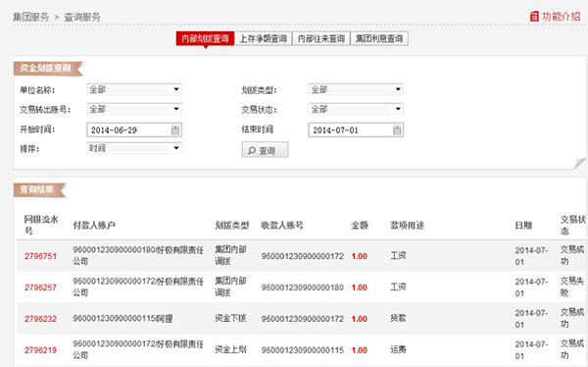
Task: Click the 金额 column header
Action: point(360,226)
